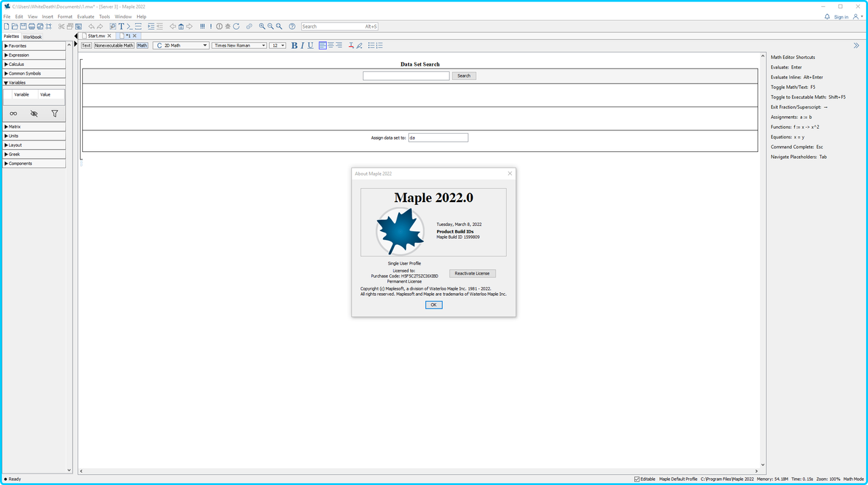The width and height of the screenshot is (868, 485).
Task: Expand the Greek palette
Action: (34, 154)
